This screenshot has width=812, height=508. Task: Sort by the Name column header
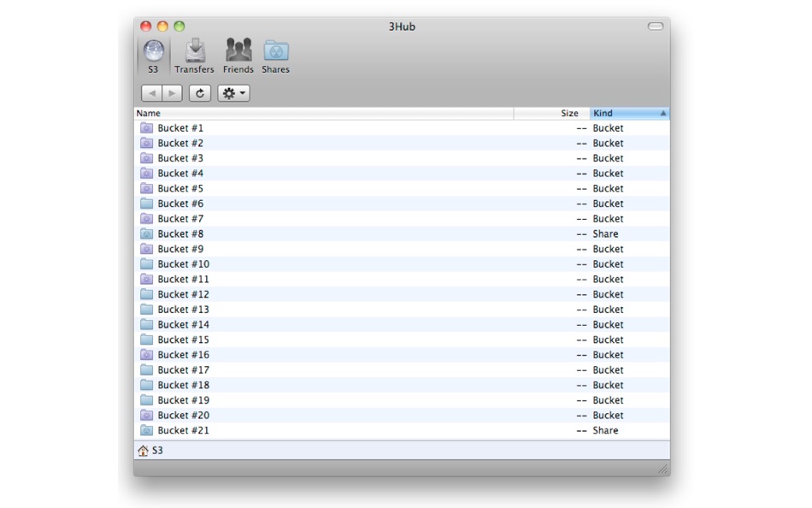[324, 113]
